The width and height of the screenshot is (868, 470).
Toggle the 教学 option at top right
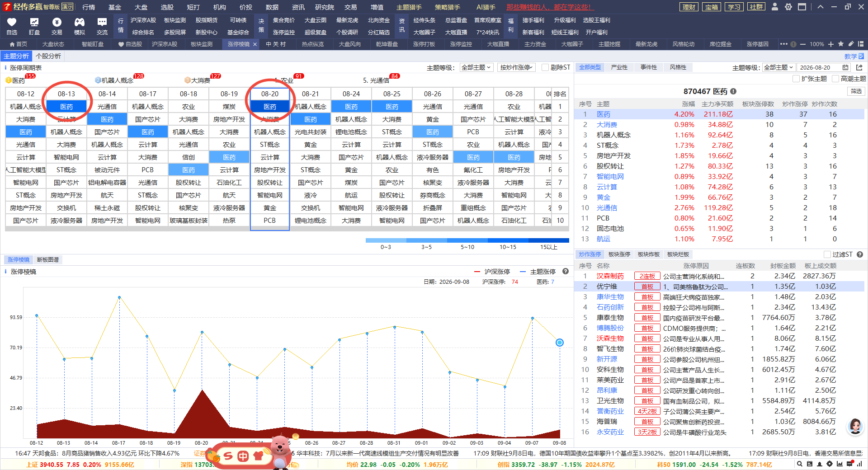click(x=854, y=56)
